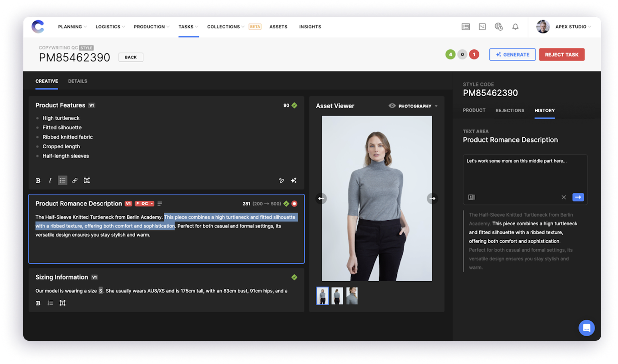Click green diamond on Product Romance Description
Viewport: 618px width, 364px height.
click(286, 204)
